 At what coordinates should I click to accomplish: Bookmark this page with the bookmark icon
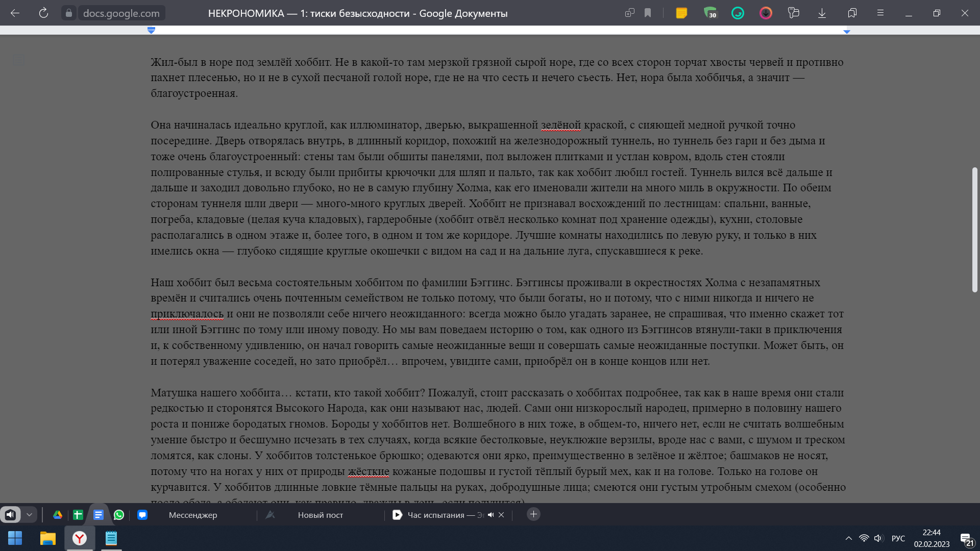[x=648, y=13]
